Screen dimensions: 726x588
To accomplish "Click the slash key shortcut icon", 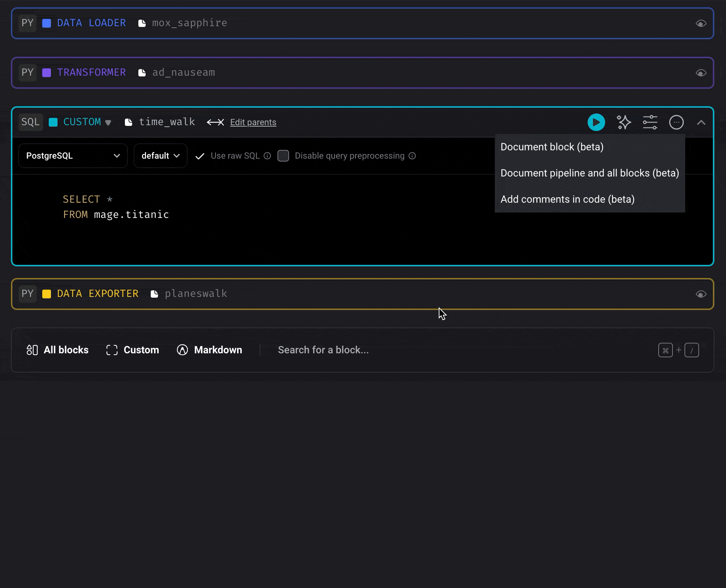I will point(691,350).
